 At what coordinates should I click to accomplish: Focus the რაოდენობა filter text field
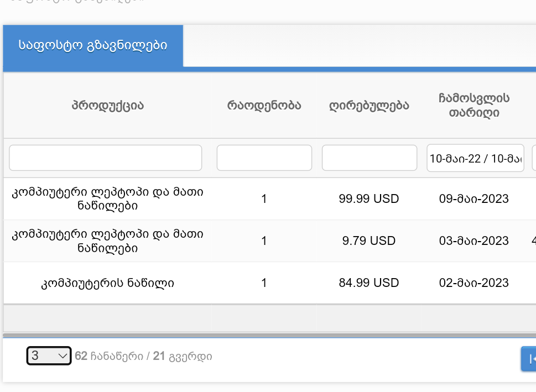click(x=264, y=158)
